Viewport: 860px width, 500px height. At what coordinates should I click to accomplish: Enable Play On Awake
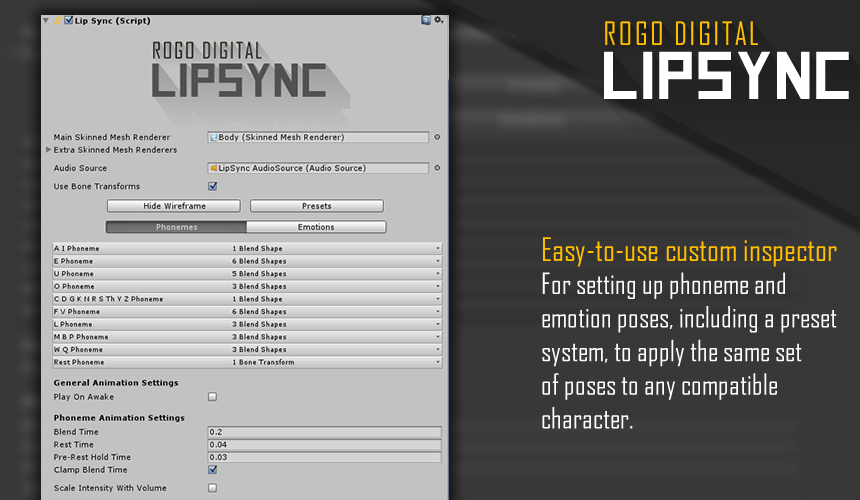(212, 397)
